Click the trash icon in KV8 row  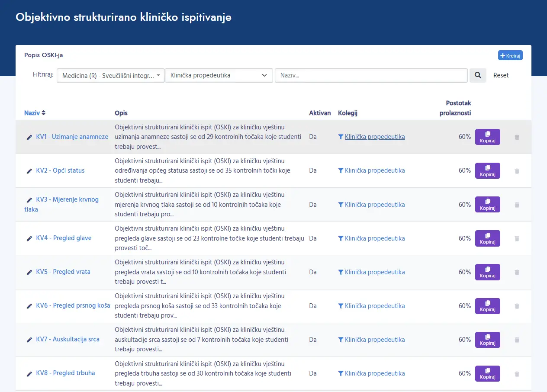tap(517, 374)
